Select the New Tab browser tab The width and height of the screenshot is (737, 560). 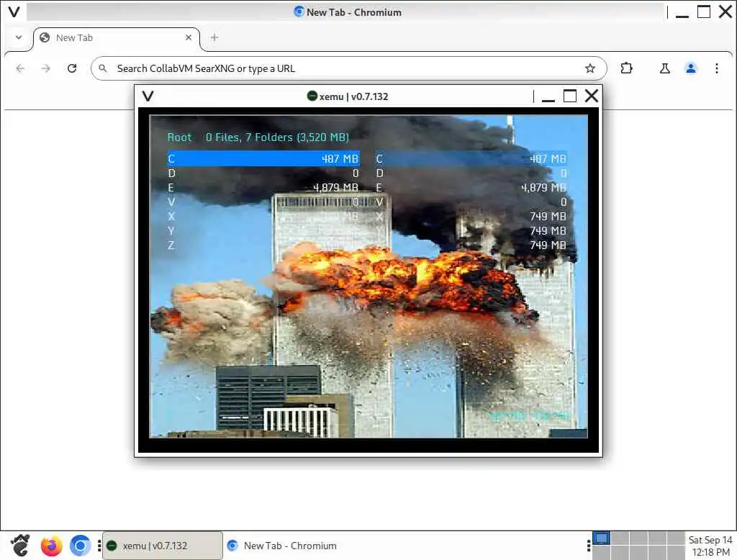[x=117, y=38]
